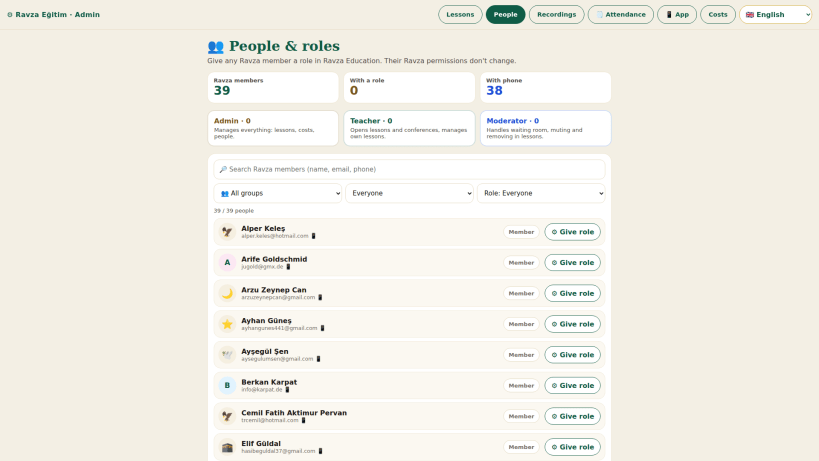
Task: Give role to Cemil Fatih Aktimur Pervan
Action: click(x=572, y=416)
